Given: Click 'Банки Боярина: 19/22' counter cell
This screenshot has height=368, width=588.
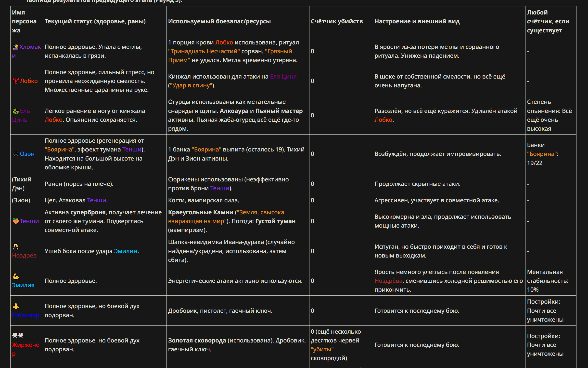Looking at the screenshot, I should tap(551, 154).
